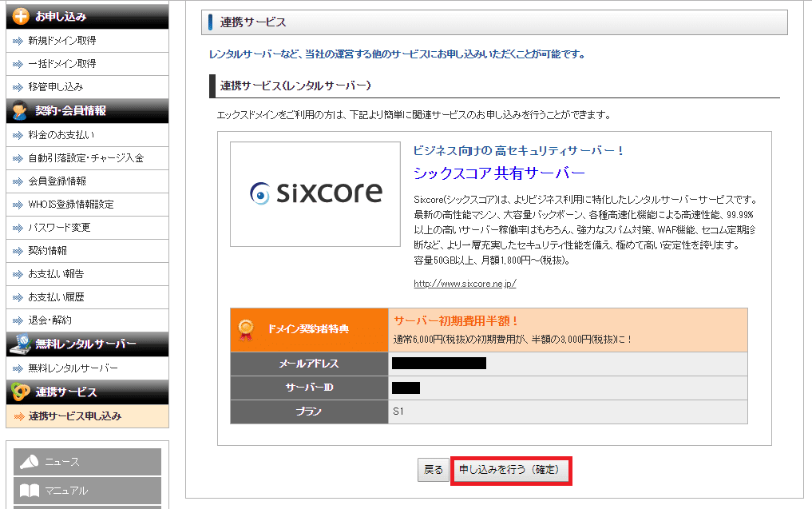Click the orange plus お申し込み icon
The height and width of the screenshot is (509, 812).
21,17
